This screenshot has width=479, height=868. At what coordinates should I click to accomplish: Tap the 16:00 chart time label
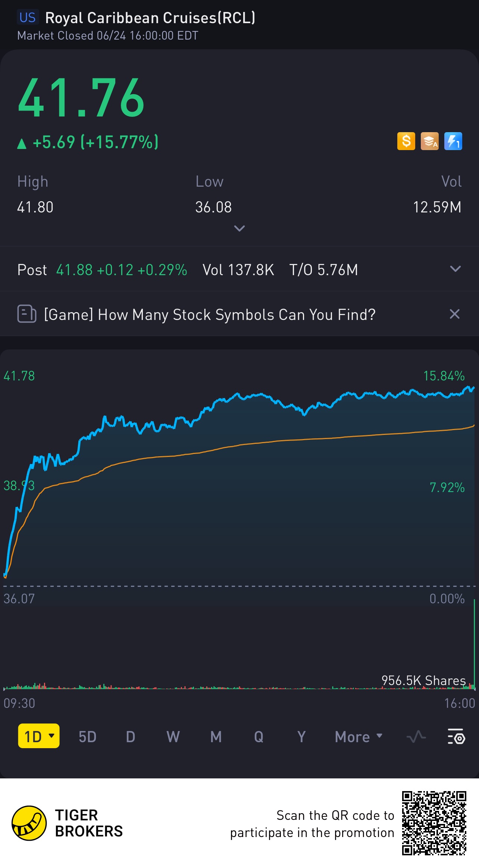[460, 703]
